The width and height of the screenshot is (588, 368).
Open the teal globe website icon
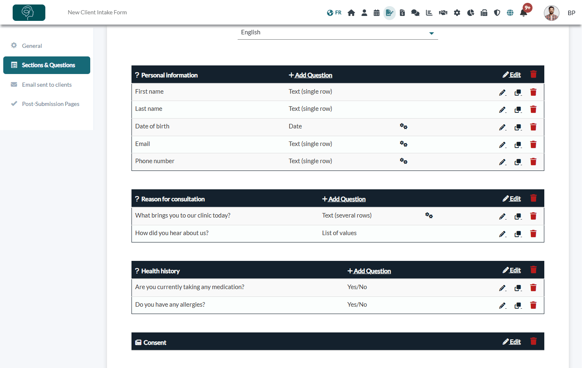[x=510, y=13]
